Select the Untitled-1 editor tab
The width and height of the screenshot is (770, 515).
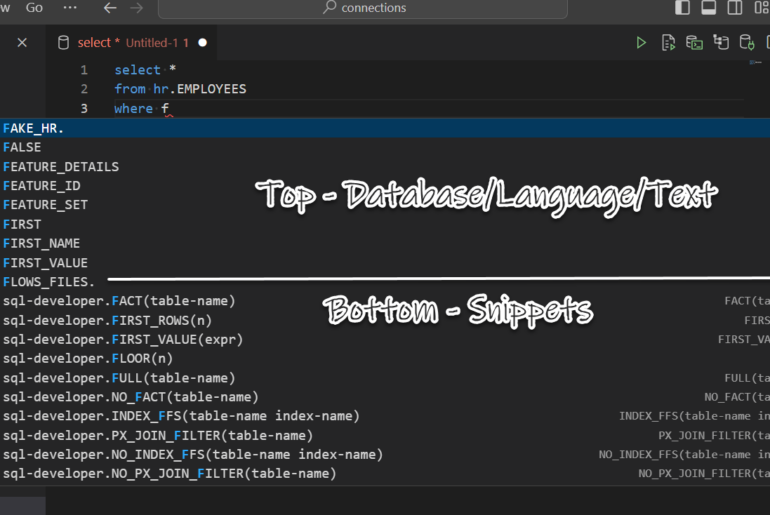pyautogui.click(x=133, y=43)
